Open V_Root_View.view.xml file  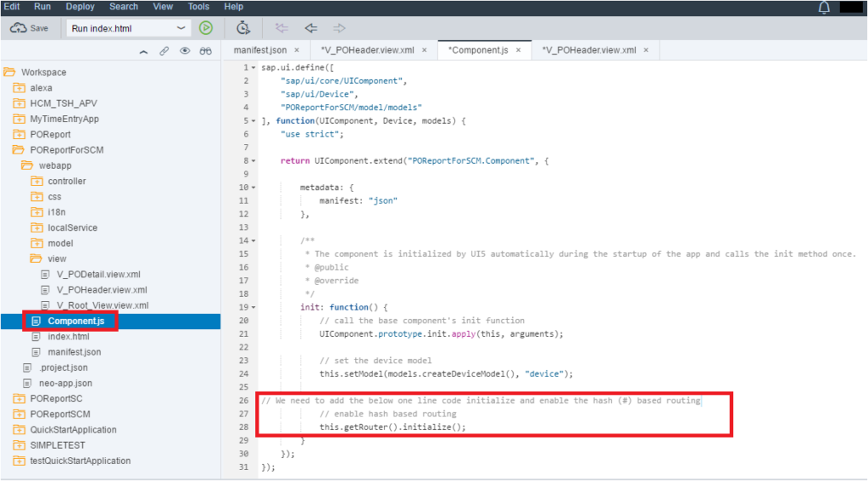(103, 305)
